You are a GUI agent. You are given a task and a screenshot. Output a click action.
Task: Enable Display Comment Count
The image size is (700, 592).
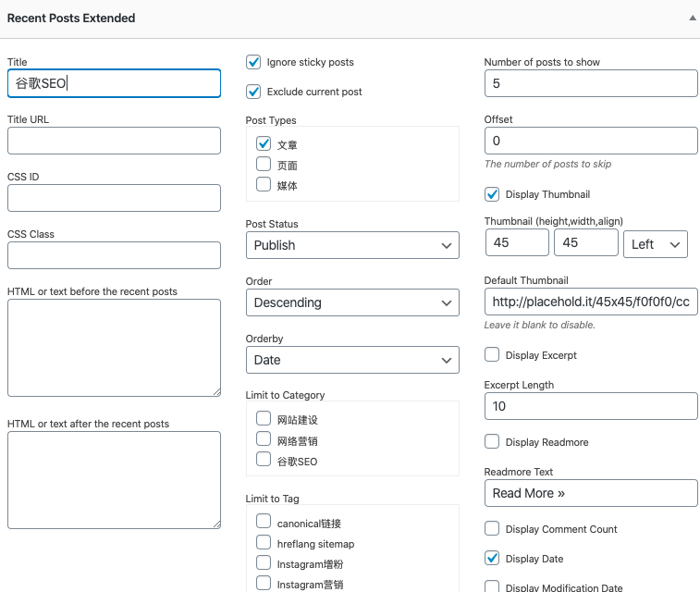[492, 528]
